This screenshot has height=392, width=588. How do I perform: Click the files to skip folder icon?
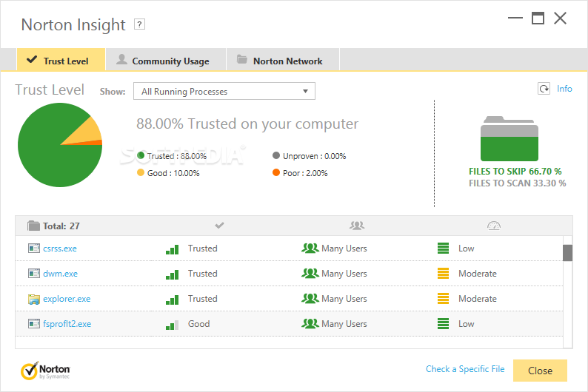coord(510,138)
